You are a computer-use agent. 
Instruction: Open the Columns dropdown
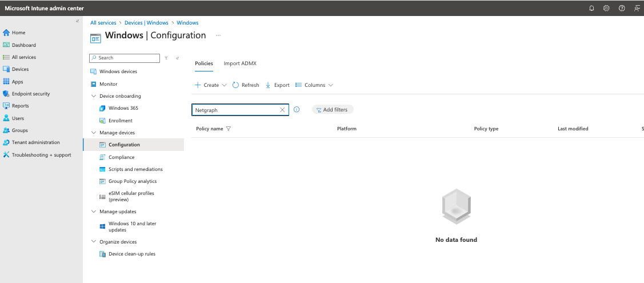coord(314,85)
